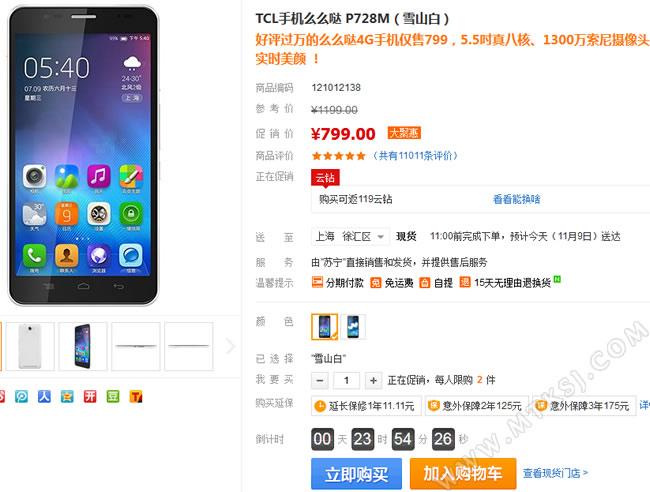
Task: Share to Douban via the green 豆 icon
Action: click(113, 397)
